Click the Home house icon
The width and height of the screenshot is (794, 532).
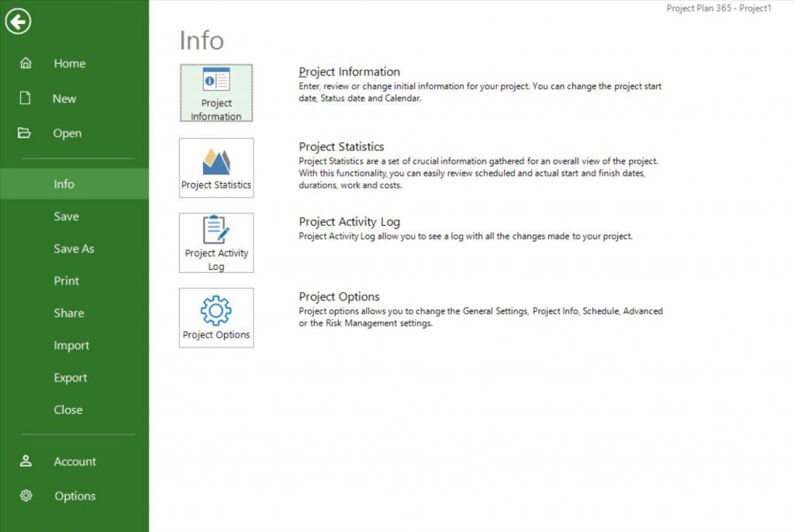click(26, 64)
